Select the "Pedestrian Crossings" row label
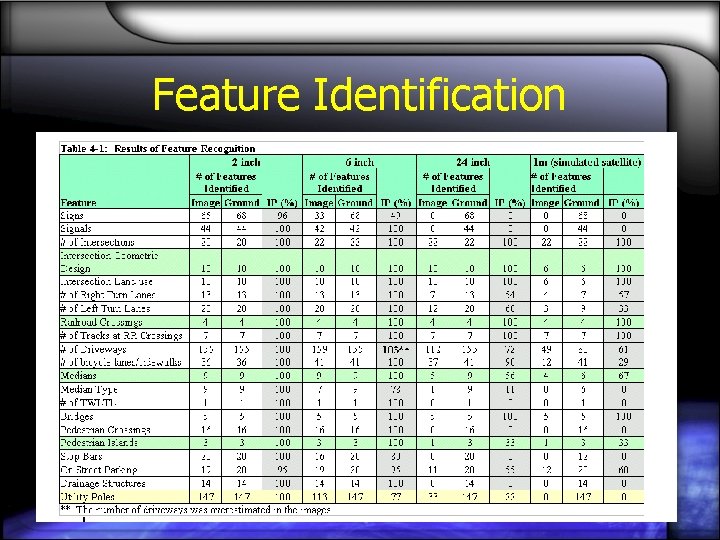The width and height of the screenshot is (720, 540). click(106, 430)
